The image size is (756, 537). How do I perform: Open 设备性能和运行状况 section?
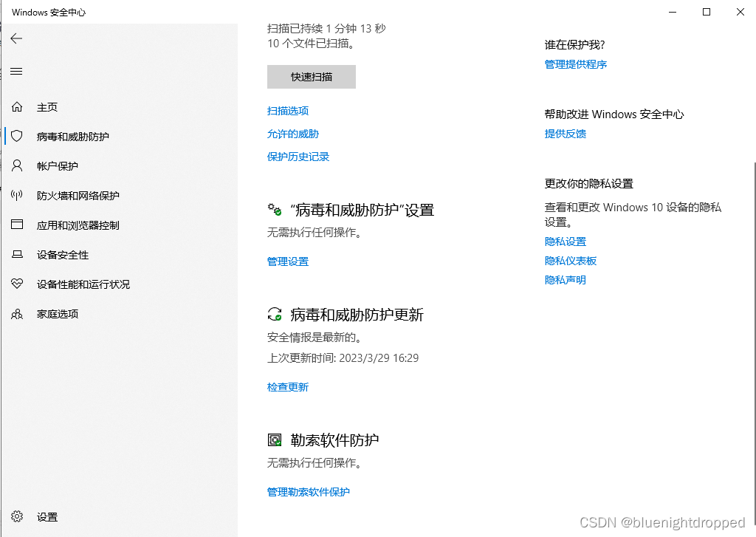[x=83, y=284]
